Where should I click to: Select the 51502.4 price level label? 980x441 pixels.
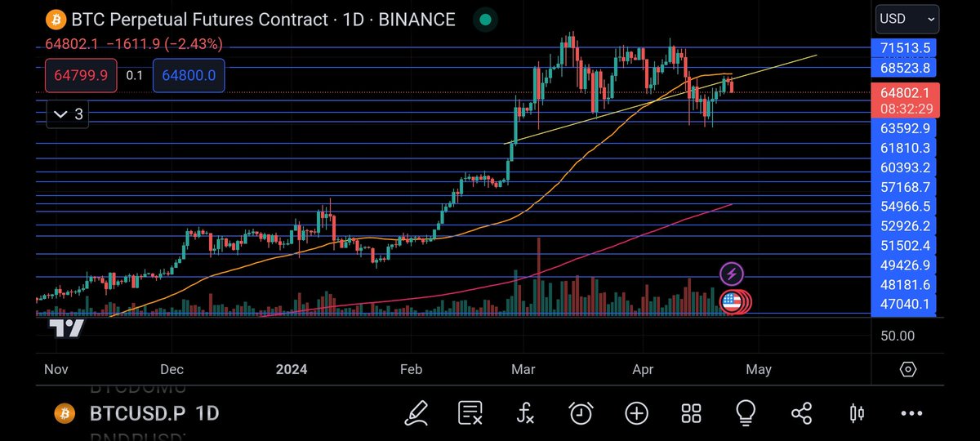pyautogui.click(x=904, y=246)
